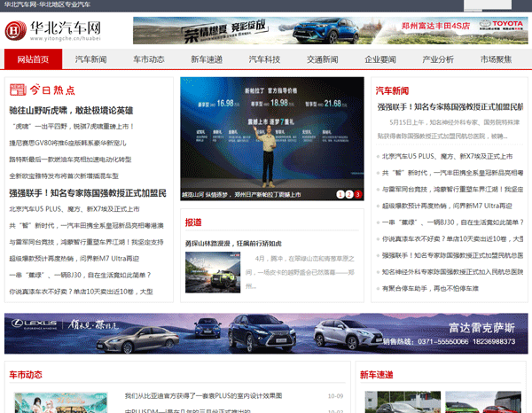Click the 华北汽车网 site logo

[x=53, y=30]
